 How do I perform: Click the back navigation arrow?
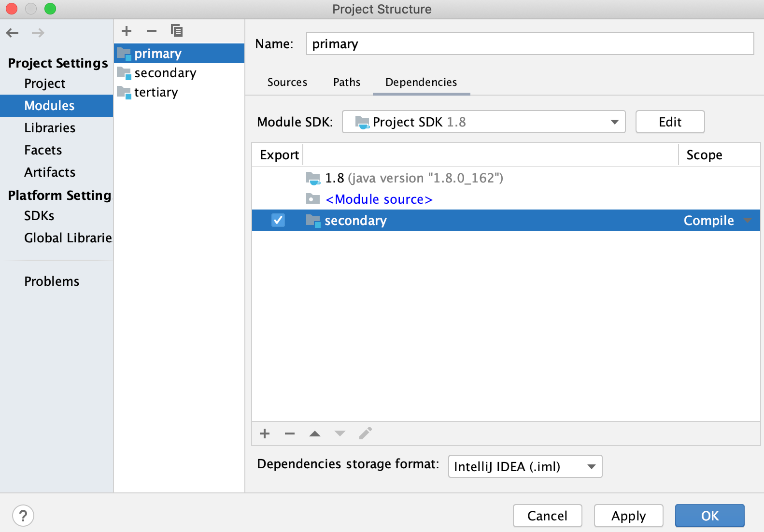(x=13, y=33)
